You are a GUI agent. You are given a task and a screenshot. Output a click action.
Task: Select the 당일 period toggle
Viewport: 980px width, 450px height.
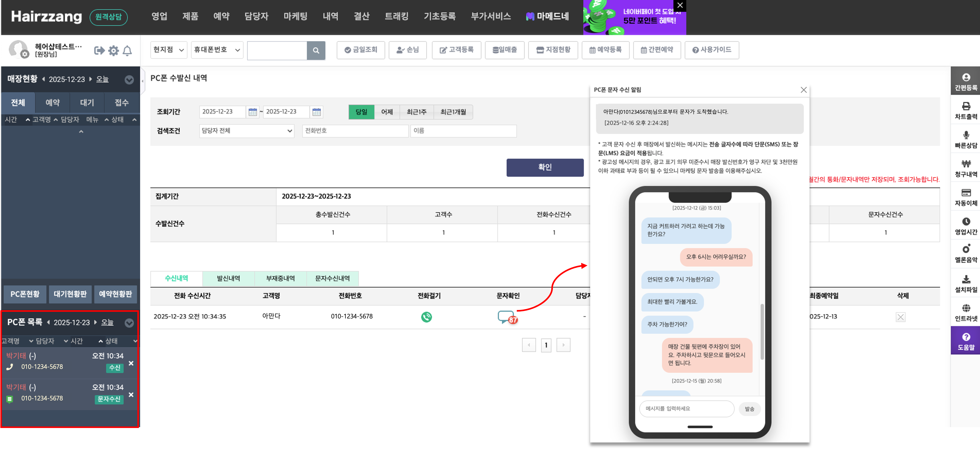pyautogui.click(x=361, y=112)
